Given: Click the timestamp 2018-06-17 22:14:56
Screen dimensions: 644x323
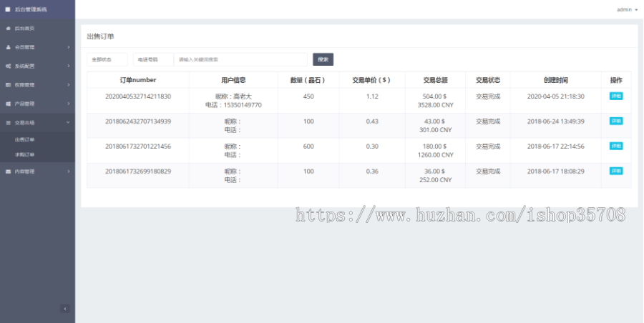Looking at the screenshot, I should (556, 146).
